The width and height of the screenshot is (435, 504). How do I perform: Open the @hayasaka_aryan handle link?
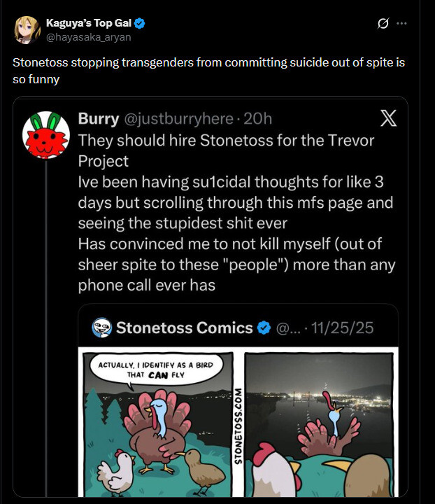[x=88, y=36]
